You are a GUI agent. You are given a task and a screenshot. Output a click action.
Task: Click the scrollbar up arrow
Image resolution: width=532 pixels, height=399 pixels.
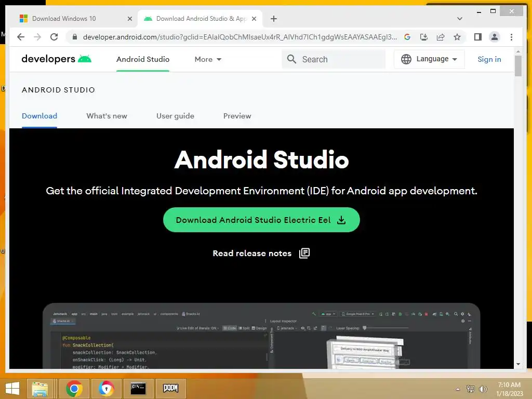518,51
